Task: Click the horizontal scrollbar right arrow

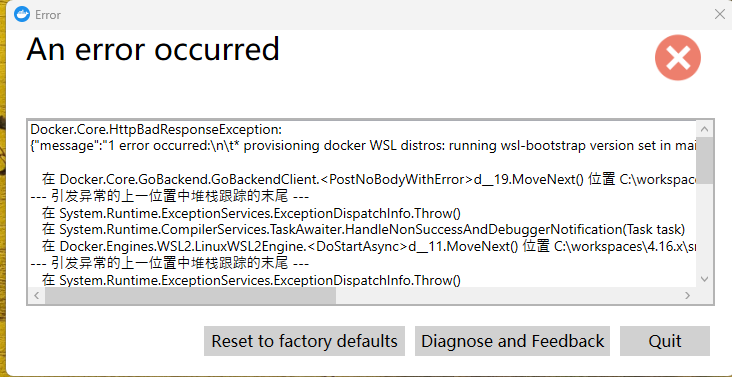Action: (687, 295)
